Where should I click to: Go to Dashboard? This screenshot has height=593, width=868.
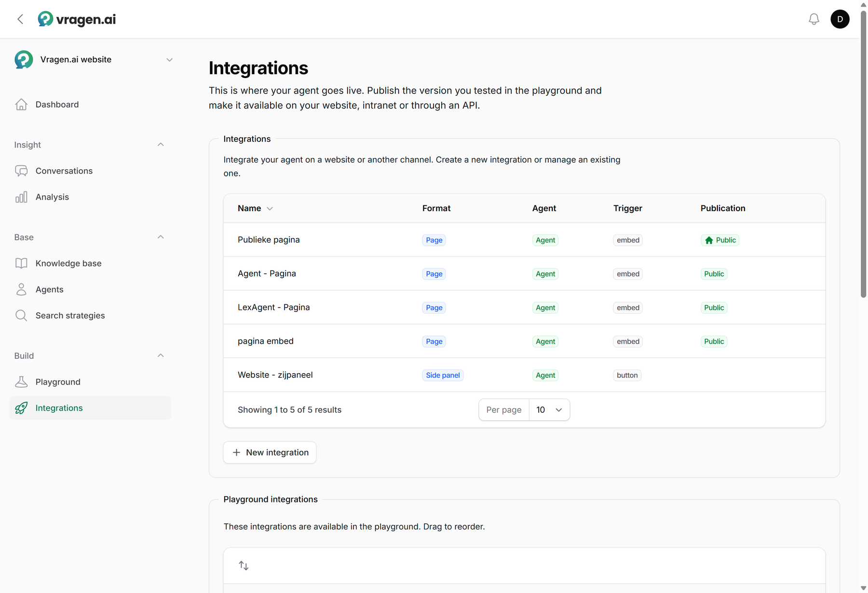[91, 105]
